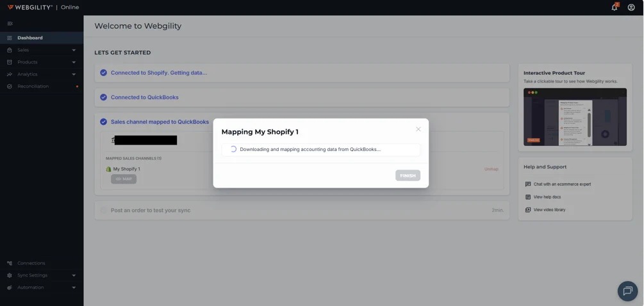The image size is (644, 306).
Task: Open the Products menu item
Action: [42, 62]
